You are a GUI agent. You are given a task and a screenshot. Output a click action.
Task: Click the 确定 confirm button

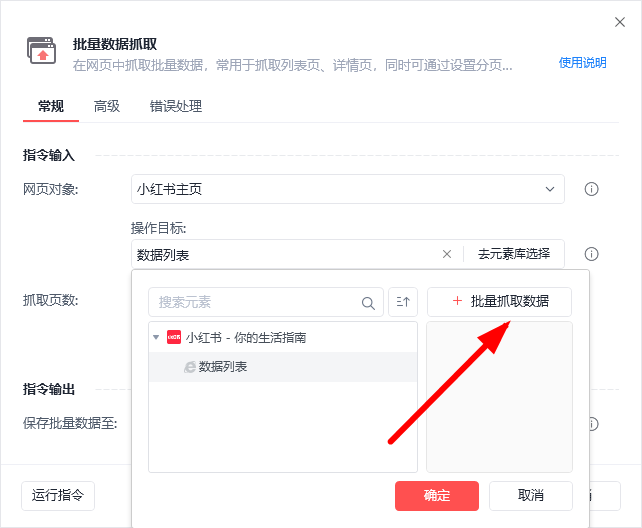pyautogui.click(x=437, y=496)
